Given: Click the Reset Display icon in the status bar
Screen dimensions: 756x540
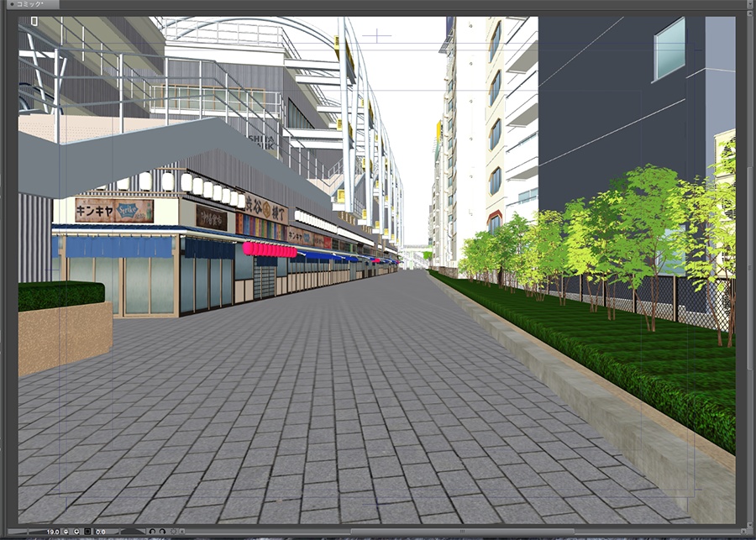Looking at the screenshot, I should 173,531.
